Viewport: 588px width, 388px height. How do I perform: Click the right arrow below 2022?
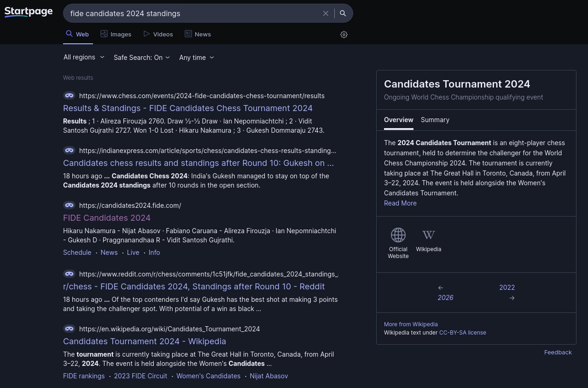pyautogui.click(x=512, y=298)
